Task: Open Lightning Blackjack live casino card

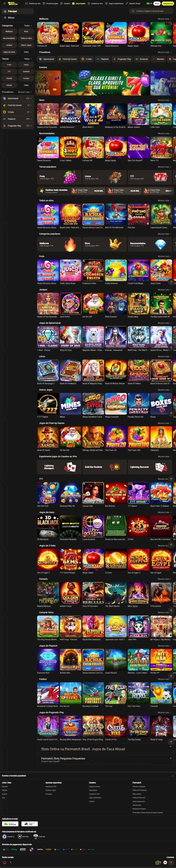Action: tap(59, 467)
